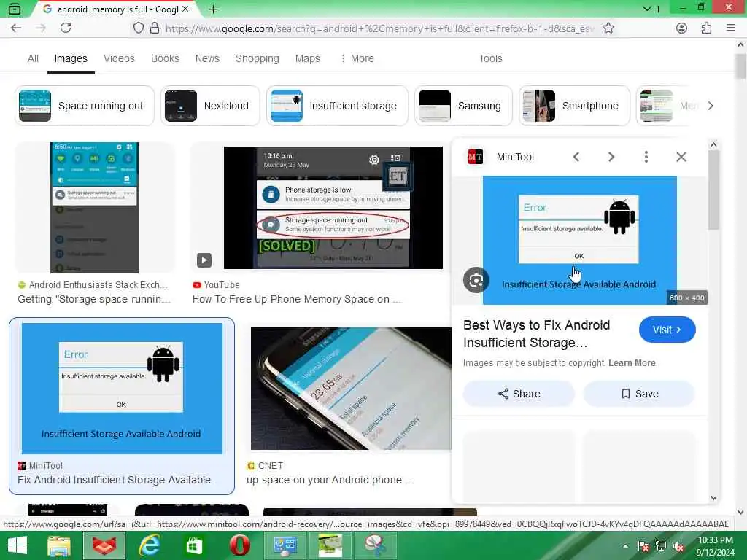Click the site security padlock icon

pos(155,28)
